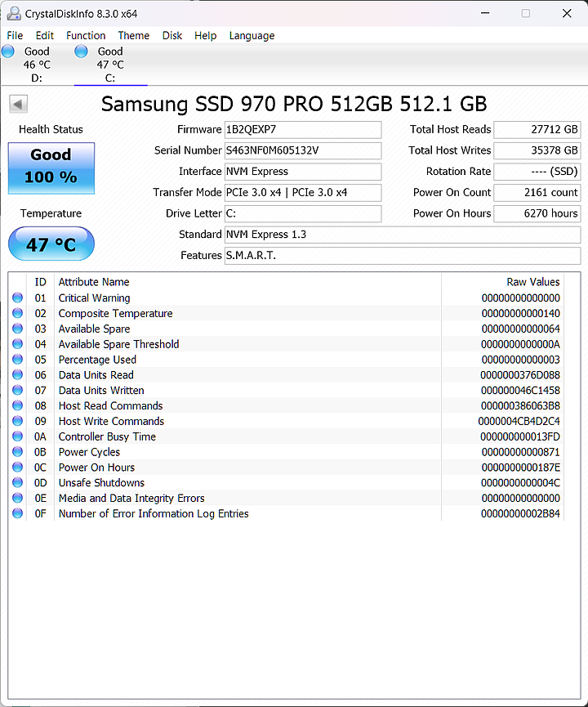Click the Features field S.M.A.R.T.

[x=403, y=256]
